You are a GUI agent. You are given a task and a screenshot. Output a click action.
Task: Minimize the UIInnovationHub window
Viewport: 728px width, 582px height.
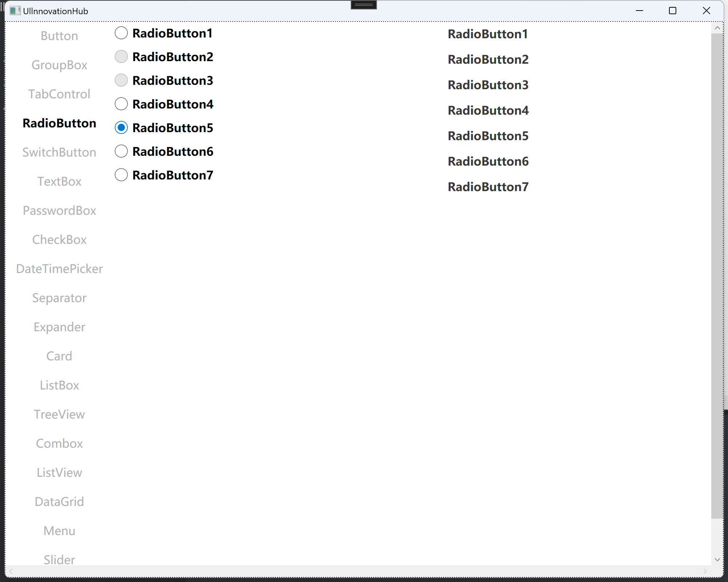coord(640,11)
